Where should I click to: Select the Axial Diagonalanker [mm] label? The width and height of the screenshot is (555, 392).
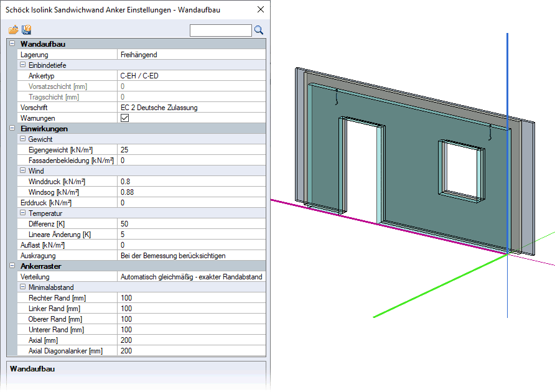(x=65, y=350)
